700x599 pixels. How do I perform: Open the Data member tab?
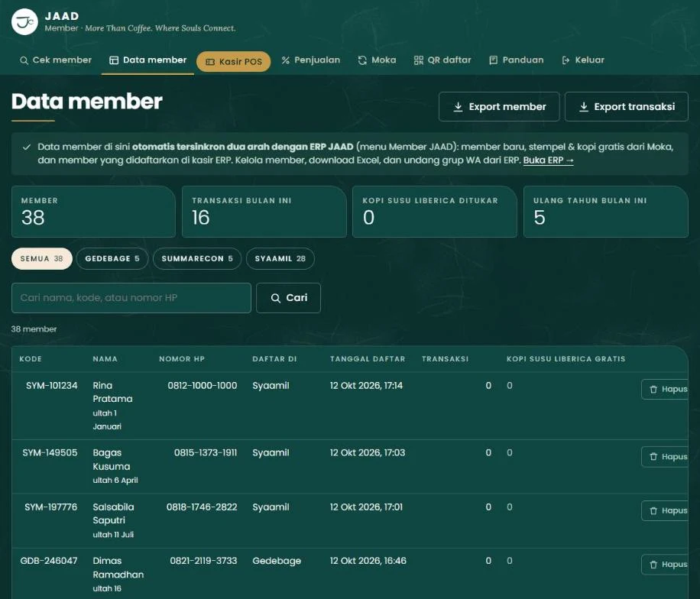[x=147, y=60]
